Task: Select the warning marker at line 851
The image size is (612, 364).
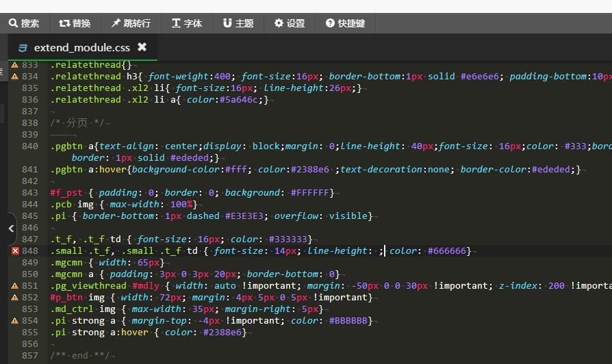Action: pos(15,286)
